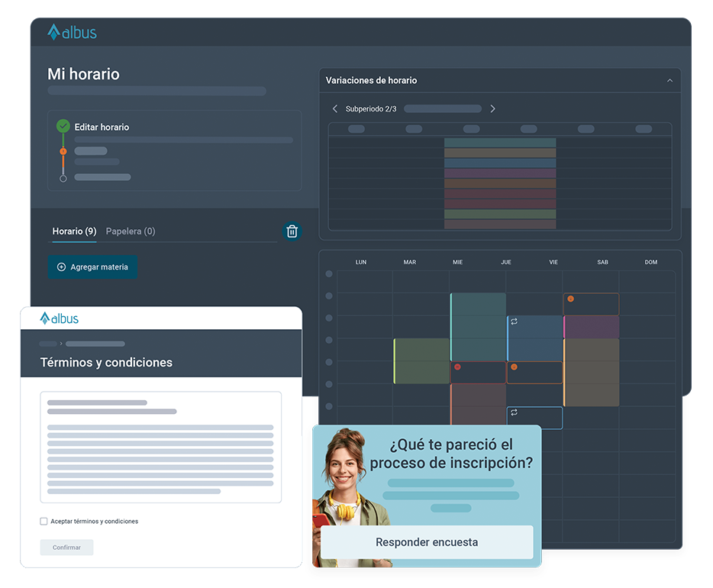Screen dimensions: 713x588
Task: Click the Agregar materia button
Action: coord(93,267)
